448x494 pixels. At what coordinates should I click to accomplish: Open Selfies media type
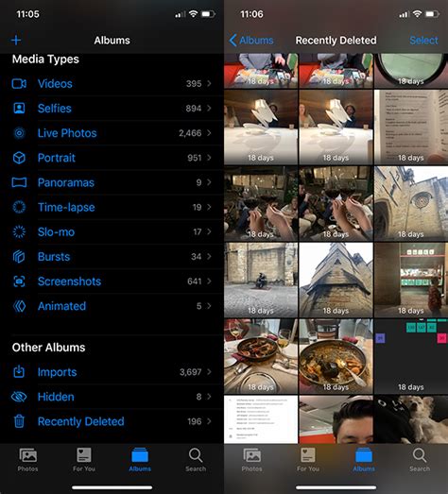point(112,109)
